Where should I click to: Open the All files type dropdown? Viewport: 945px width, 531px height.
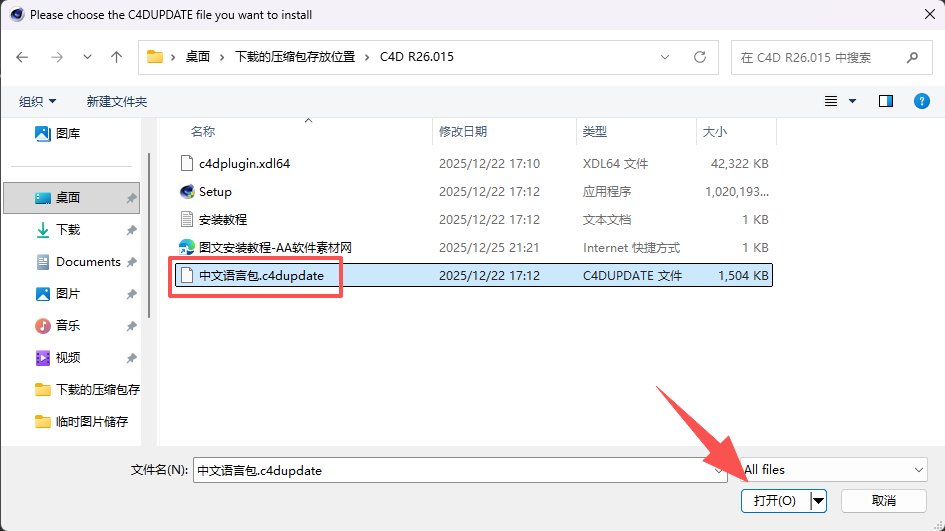coord(834,470)
